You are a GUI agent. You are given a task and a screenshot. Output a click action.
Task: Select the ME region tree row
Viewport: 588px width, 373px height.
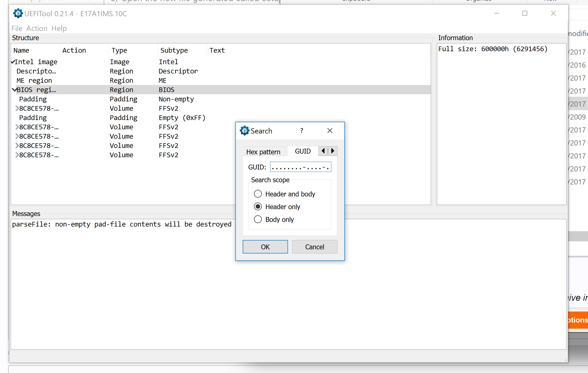coord(34,81)
